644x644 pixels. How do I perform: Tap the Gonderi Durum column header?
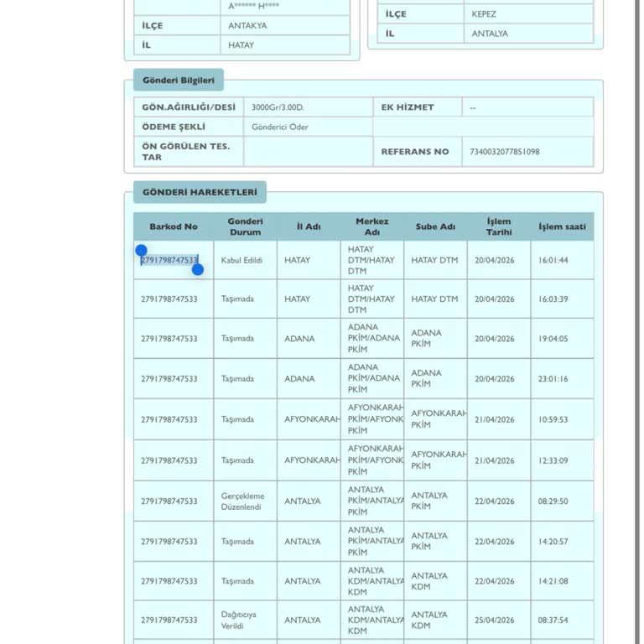coord(245,226)
